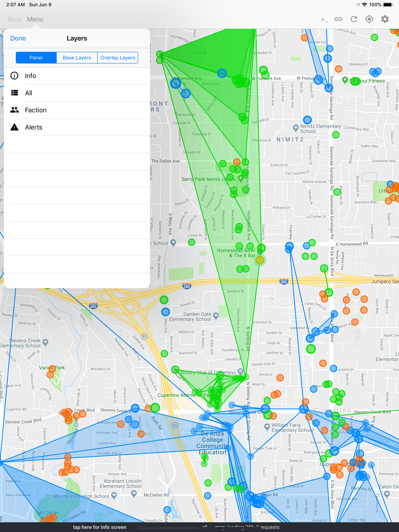This screenshot has height=532, width=399.
Task: Switch to the Base Layers tab
Action: (77, 58)
